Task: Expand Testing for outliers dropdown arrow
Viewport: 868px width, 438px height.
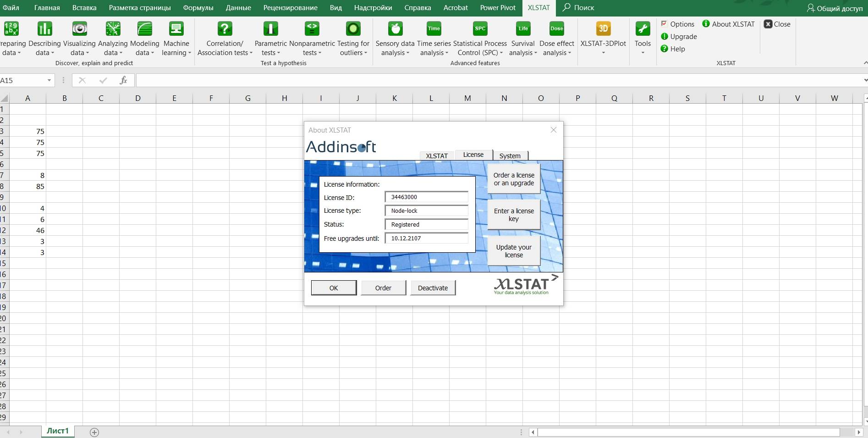Action: (366, 53)
